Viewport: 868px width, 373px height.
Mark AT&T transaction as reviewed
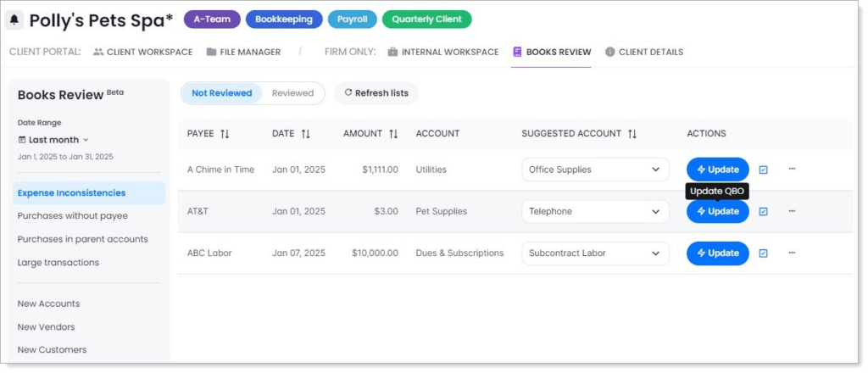pyautogui.click(x=763, y=212)
